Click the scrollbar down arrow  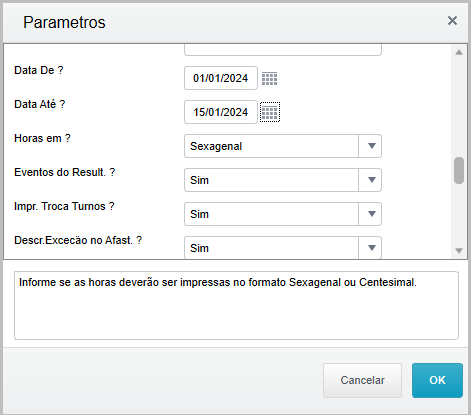pos(459,251)
